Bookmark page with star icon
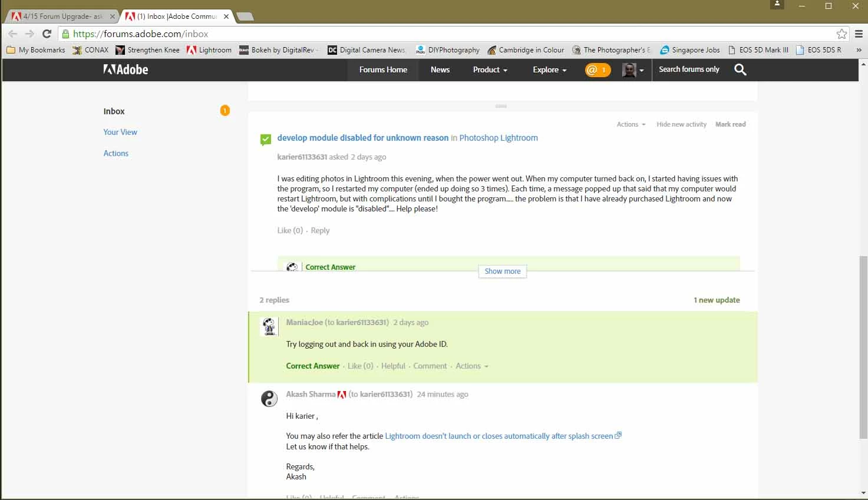Image resolution: width=868 pixels, height=500 pixels. [842, 34]
